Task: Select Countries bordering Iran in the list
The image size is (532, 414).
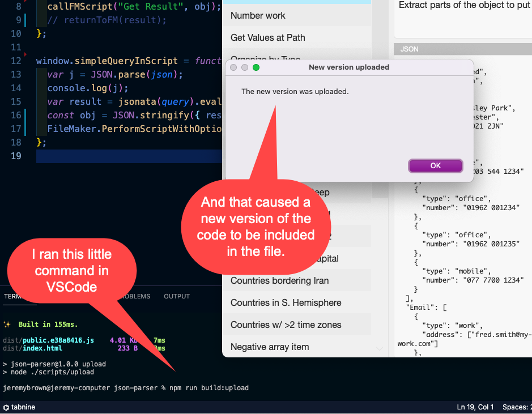Action: point(297,281)
